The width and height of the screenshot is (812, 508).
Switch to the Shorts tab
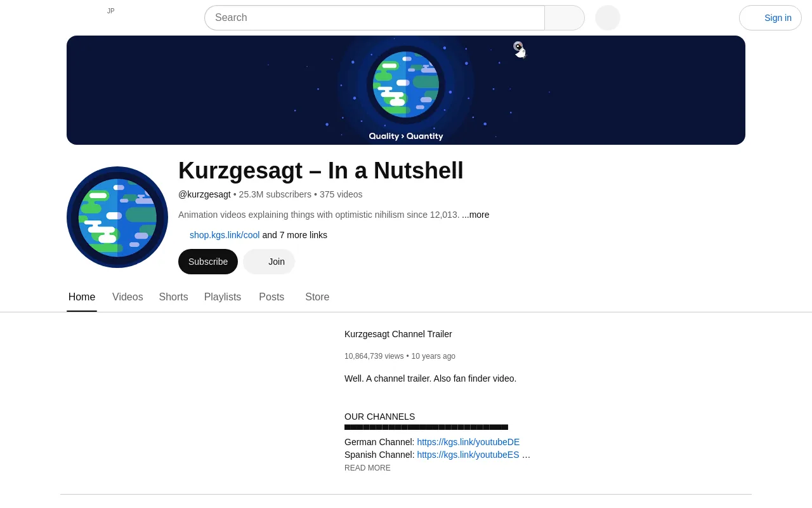pos(173,297)
